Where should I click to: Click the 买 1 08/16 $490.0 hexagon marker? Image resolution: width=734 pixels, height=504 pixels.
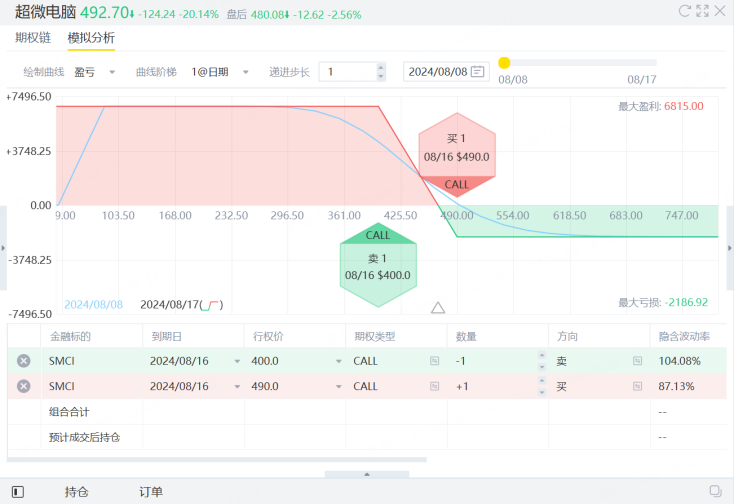457,155
